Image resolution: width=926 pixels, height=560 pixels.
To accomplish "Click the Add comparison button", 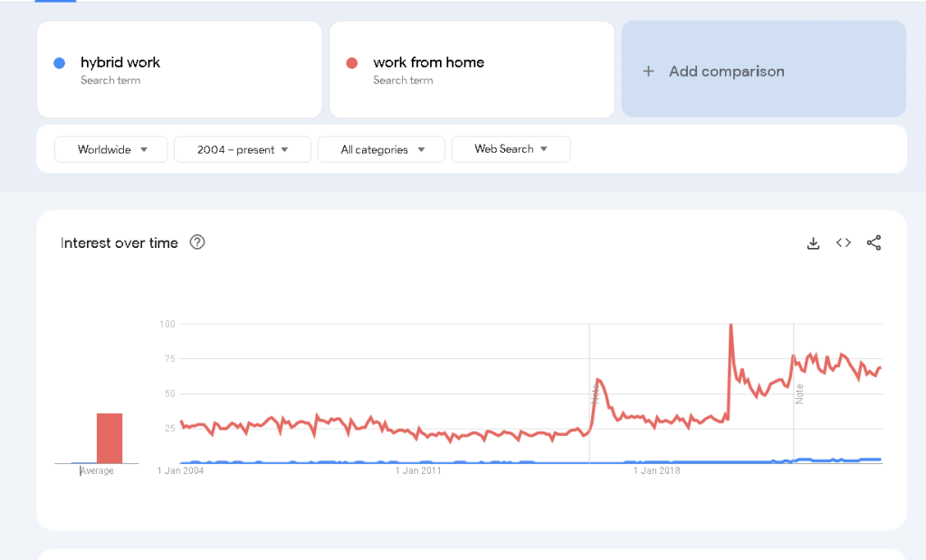I will tap(764, 69).
